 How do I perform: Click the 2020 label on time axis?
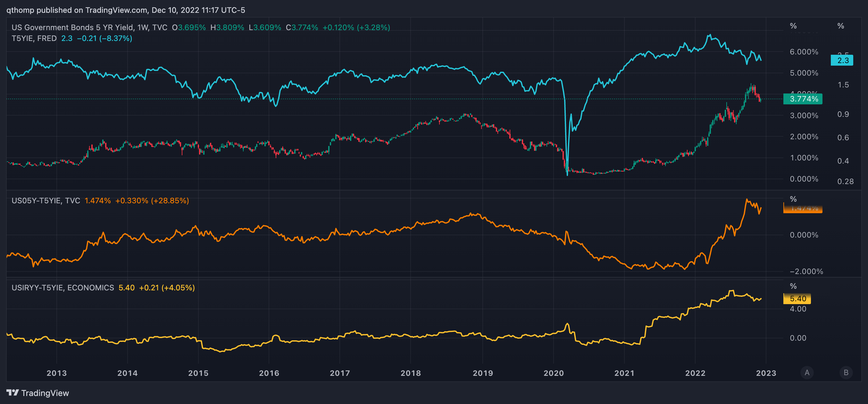click(x=553, y=373)
